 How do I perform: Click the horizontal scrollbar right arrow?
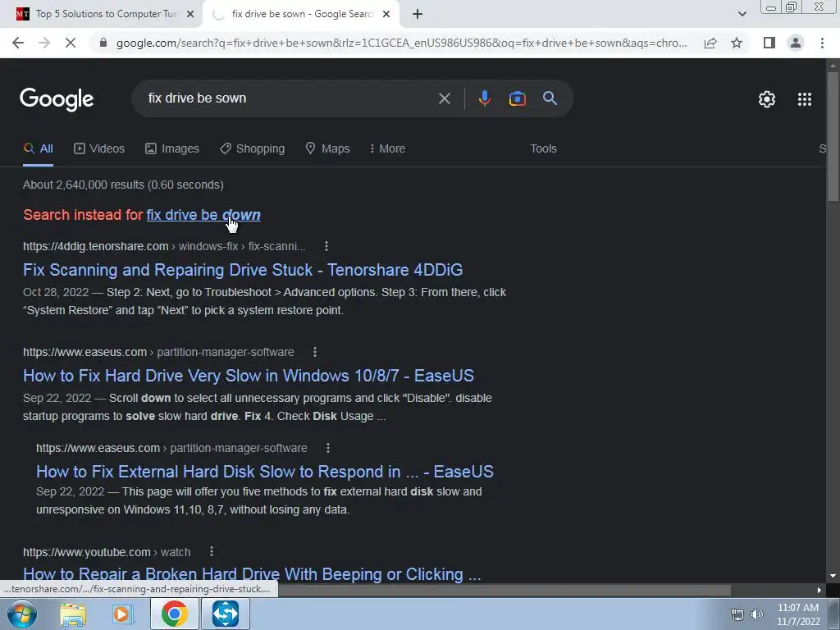(819, 591)
